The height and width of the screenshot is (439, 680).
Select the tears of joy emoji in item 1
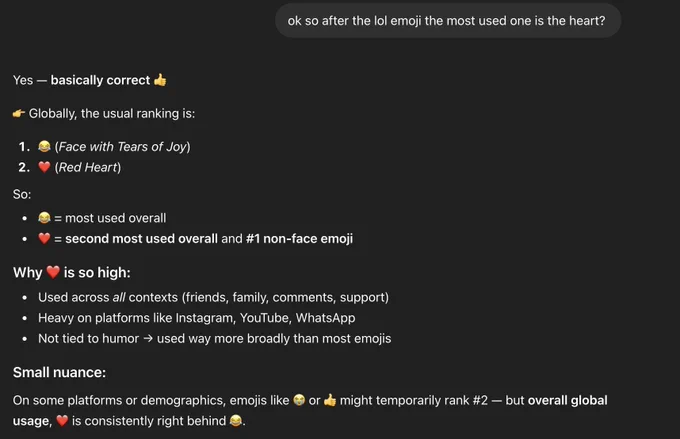(x=44, y=147)
